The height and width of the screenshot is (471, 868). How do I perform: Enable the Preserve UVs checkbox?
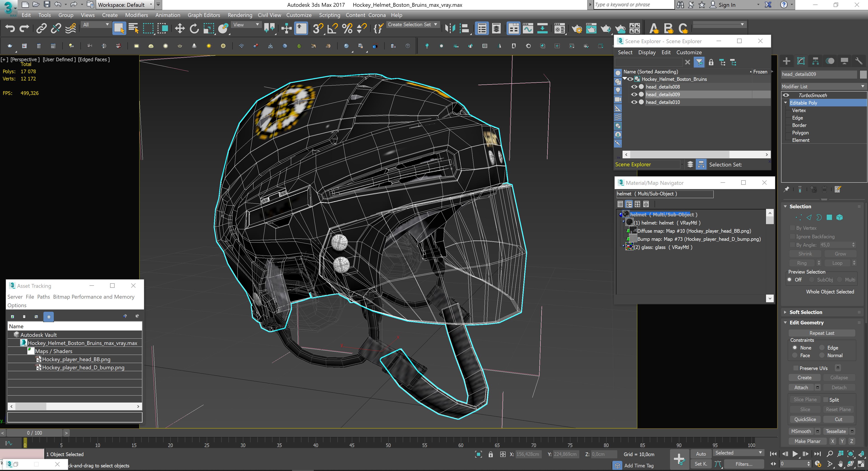(796, 368)
